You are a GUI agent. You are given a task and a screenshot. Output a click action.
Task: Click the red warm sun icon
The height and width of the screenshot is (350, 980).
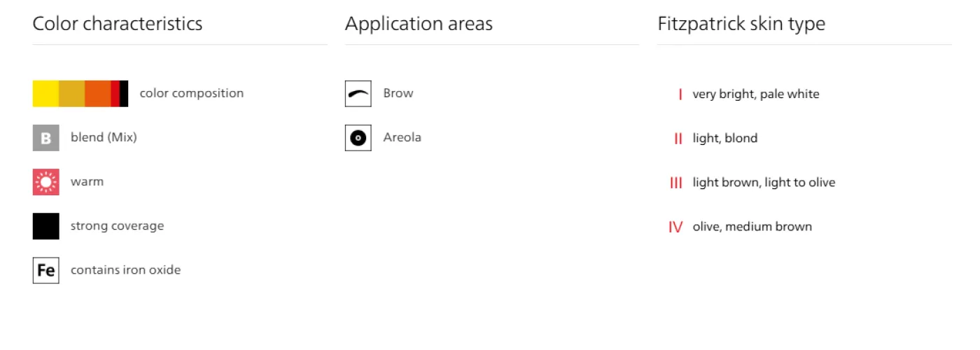pos(45,182)
